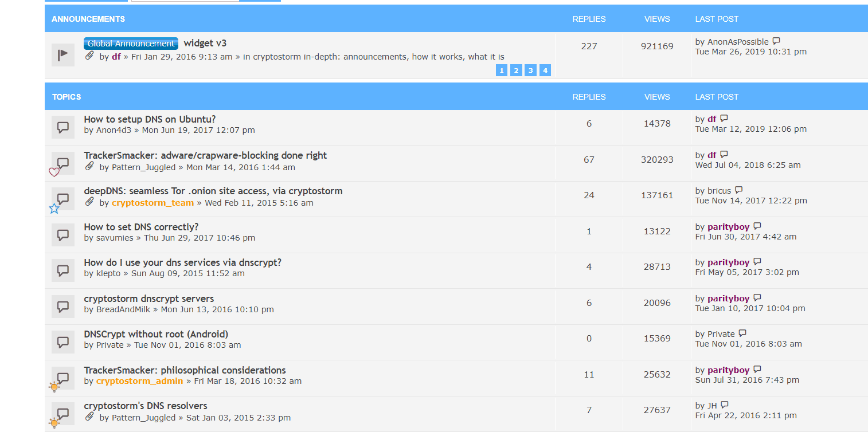View latest post icon for Fri Jun 30, 2017 post
The height and width of the screenshot is (432, 868).
757,226
